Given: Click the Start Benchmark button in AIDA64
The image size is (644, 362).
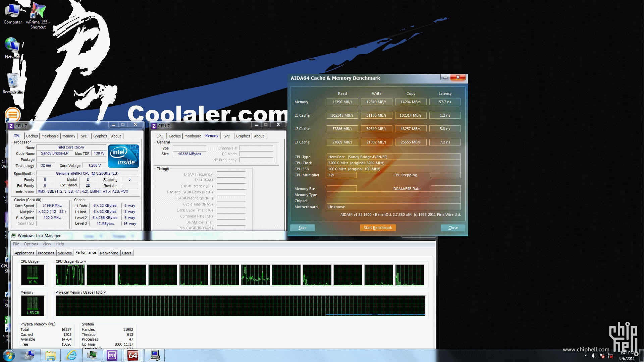Looking at the screenshot, I should click(378, 227).
